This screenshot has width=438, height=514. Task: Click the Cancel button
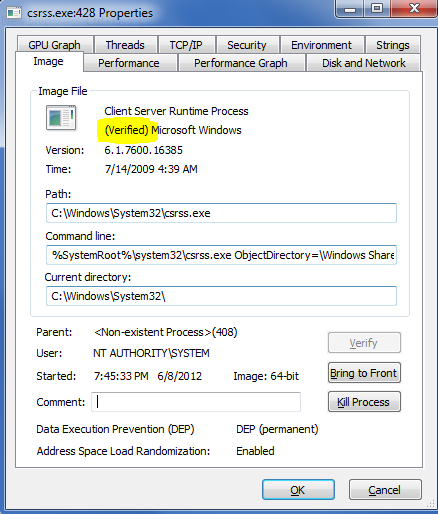[x=385, y=490]
